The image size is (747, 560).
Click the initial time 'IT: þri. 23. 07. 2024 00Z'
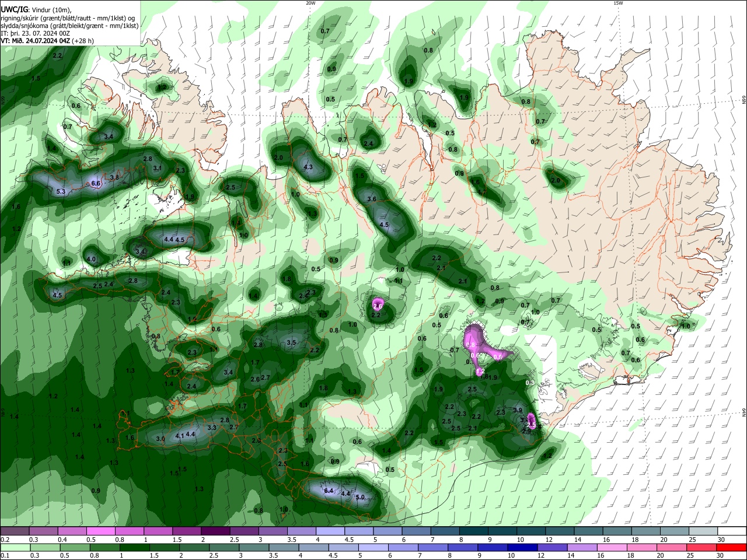point(36,33)
